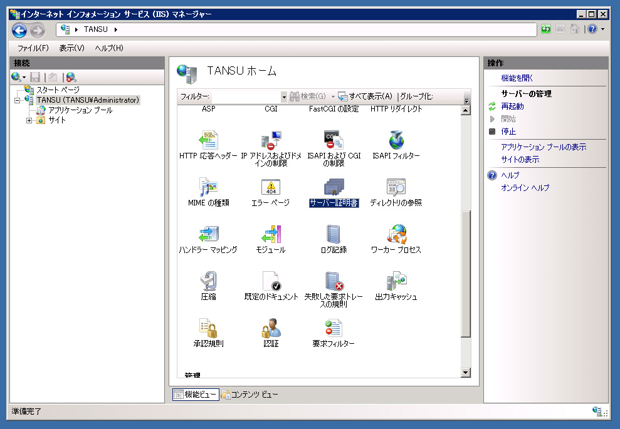Viewport: 620px width, 429px height.
Task: Open the ログ記録 icon
Action: [333, 234]
